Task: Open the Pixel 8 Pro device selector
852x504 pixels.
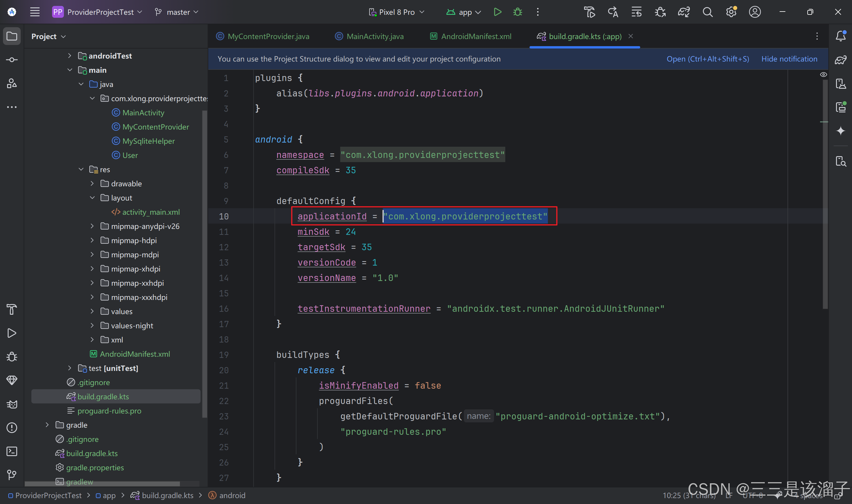Action: click(397, 12)
